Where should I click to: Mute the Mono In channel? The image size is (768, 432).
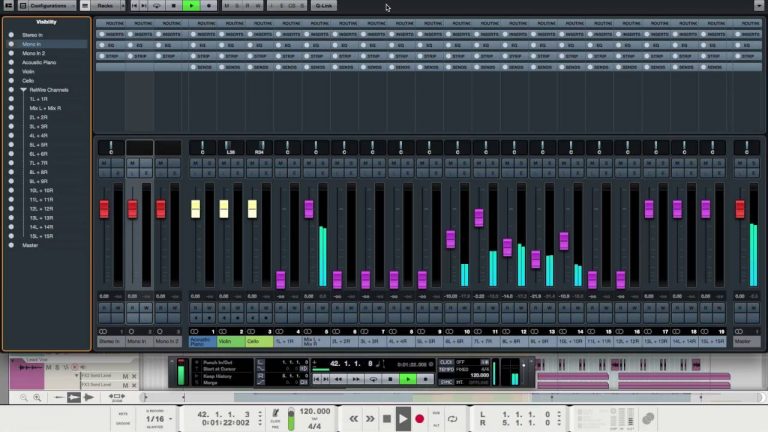click(132, 163)
